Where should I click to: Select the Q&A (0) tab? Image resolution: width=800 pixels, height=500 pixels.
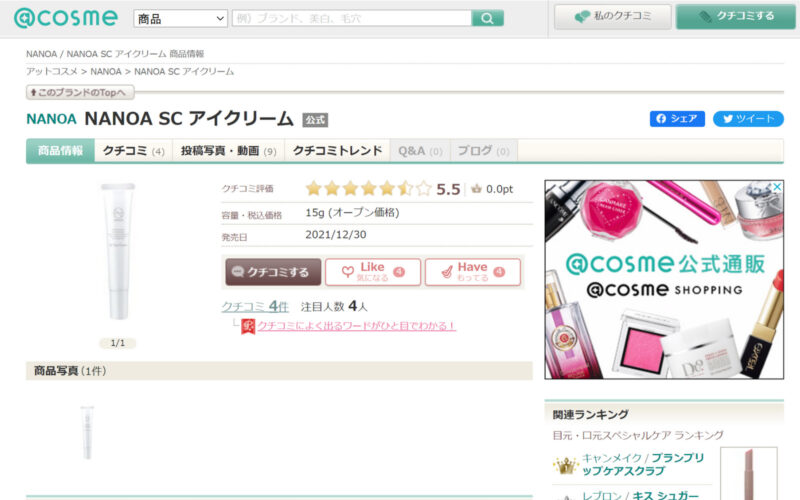[x=420, y=151]
